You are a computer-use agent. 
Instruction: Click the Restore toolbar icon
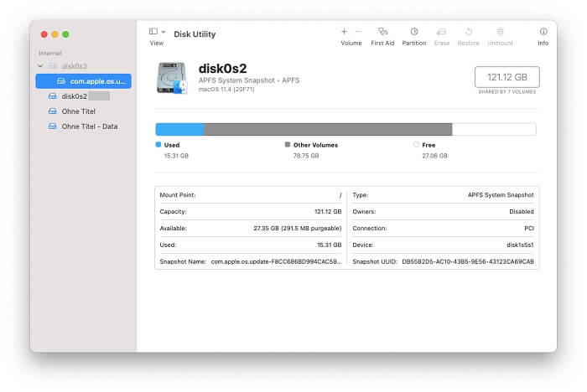click(468, 32)
